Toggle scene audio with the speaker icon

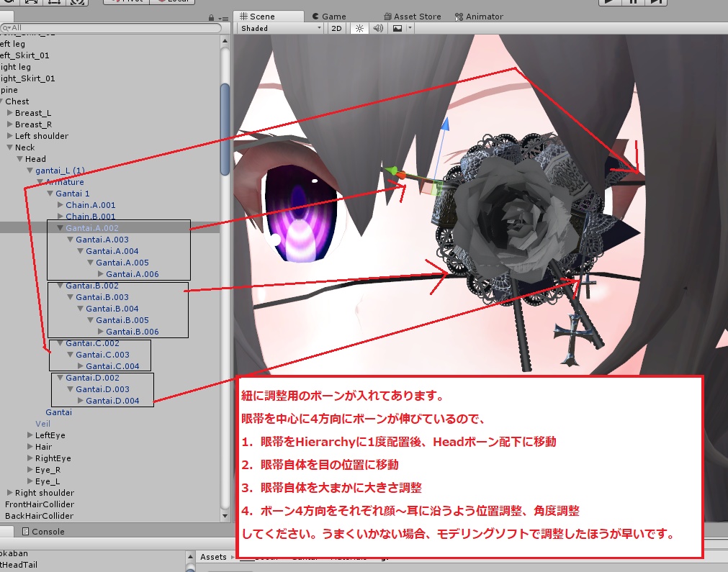(x=378, y=28)
